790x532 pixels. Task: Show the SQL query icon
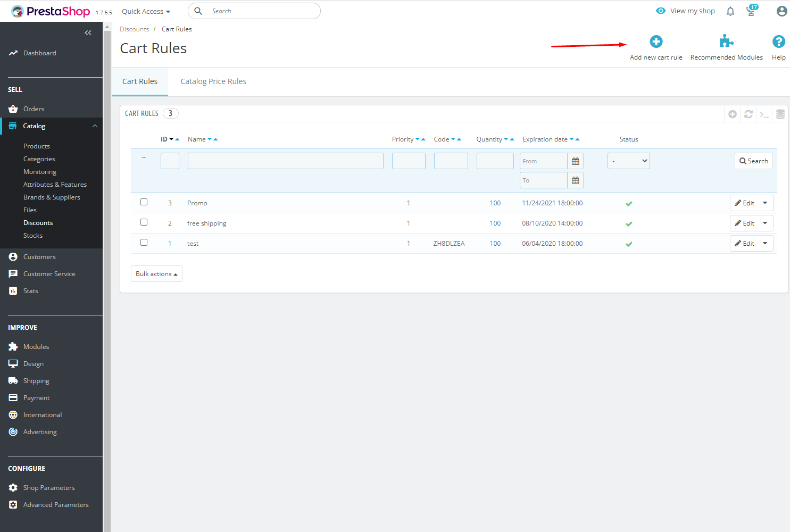pyautogui.click(x=764, y=114)
